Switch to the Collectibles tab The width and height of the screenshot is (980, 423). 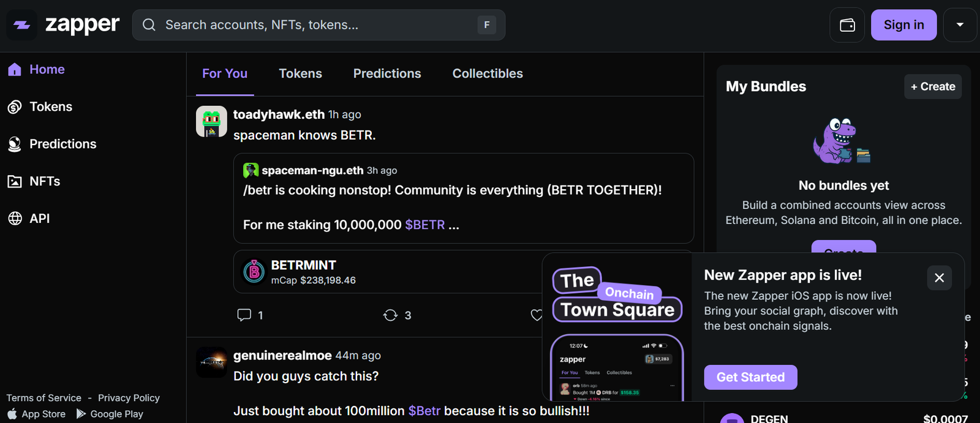tap(488, 73)
